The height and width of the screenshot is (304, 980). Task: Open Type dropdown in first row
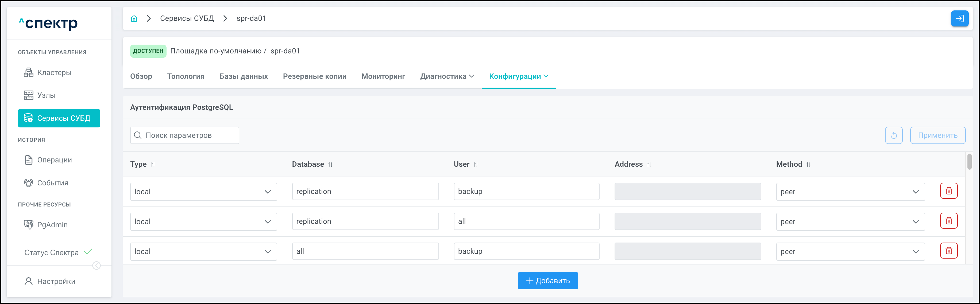(x=203, y=192)
